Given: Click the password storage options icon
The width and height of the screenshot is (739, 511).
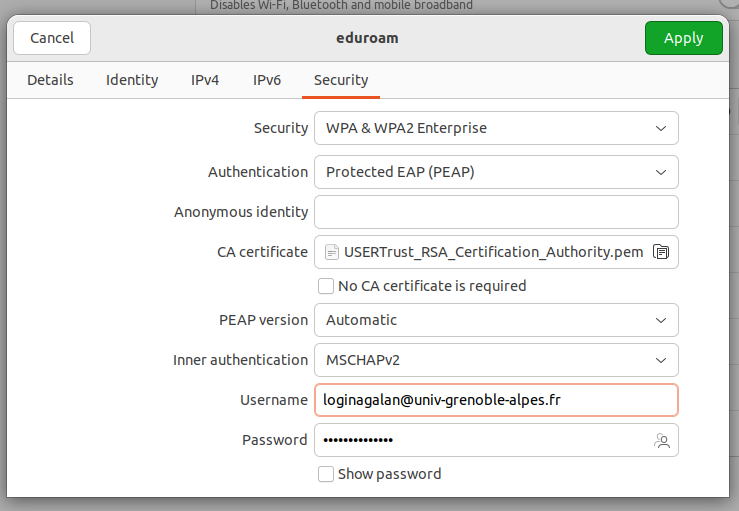Looking at the screenshot, I should pos(660,440).
